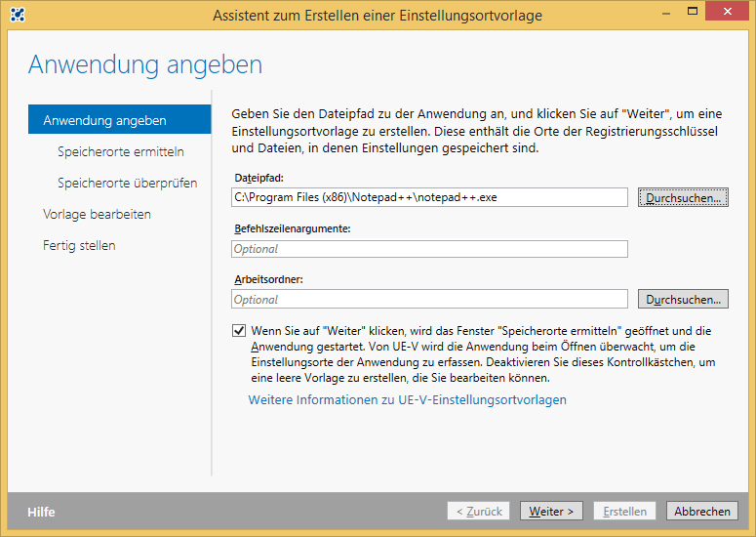756x537 pixels.
Task: Click the Hilfe link in footer
Action: [x=41, y=512]
